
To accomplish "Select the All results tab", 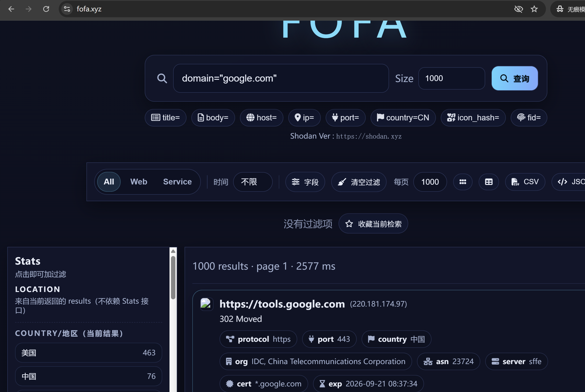I will [x=109, y=182].
